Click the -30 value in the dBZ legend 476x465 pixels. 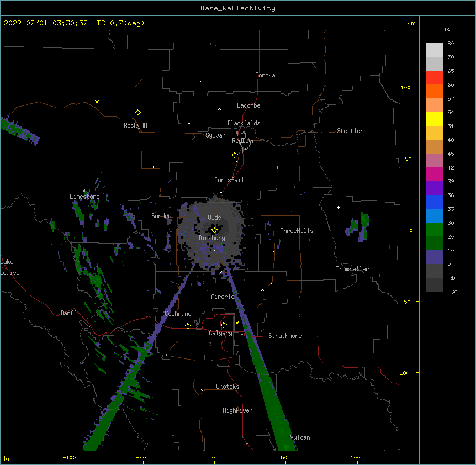point(452,292)
